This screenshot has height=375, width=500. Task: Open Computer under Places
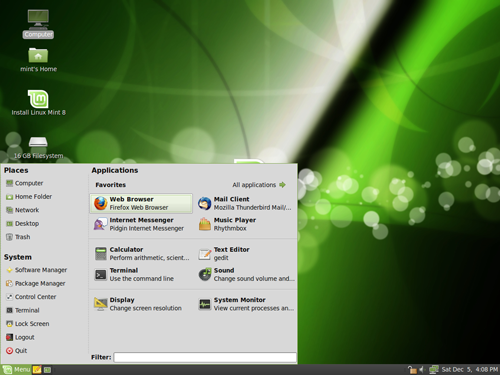click(x=25, y=183)
